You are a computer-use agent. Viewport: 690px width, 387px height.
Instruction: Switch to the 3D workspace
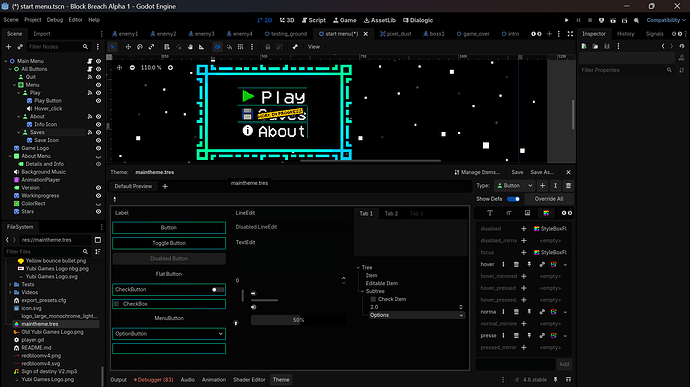click(x=287, y=20)
